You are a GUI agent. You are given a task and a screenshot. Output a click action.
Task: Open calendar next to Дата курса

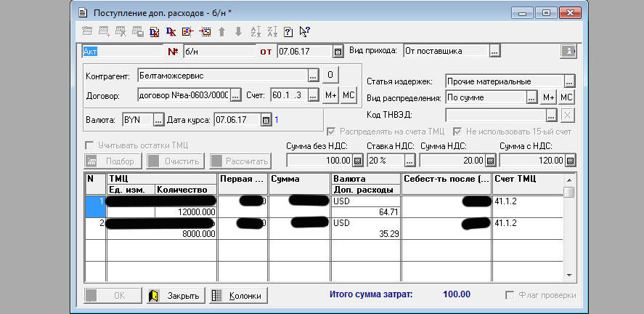click(266, 120)
